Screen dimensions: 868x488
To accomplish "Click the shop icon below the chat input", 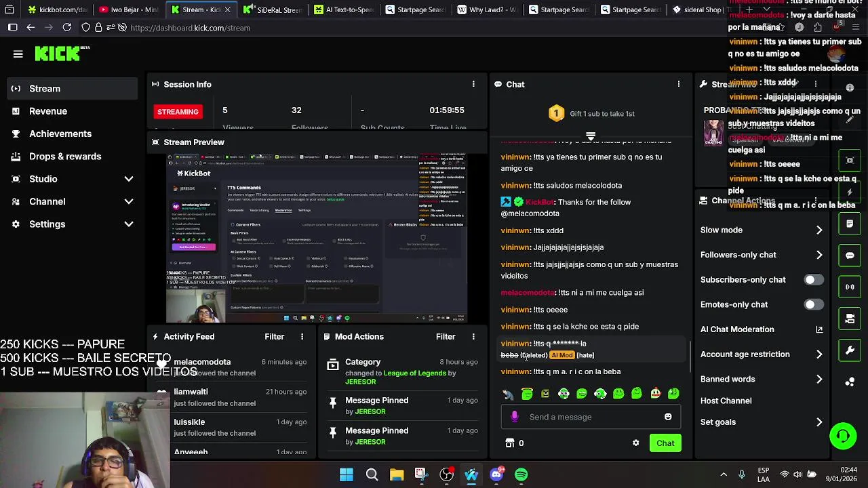I will pyautogui.click(x=510, y=443).
